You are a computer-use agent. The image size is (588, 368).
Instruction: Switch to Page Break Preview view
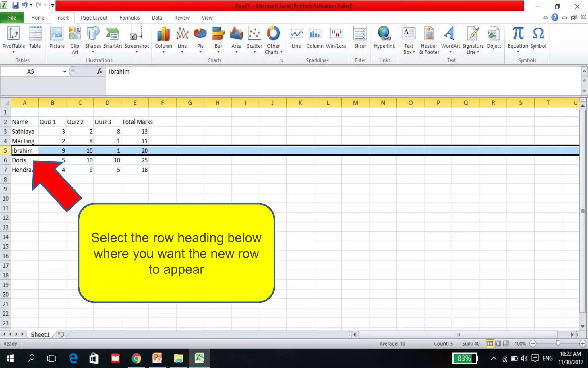(506, 344)
